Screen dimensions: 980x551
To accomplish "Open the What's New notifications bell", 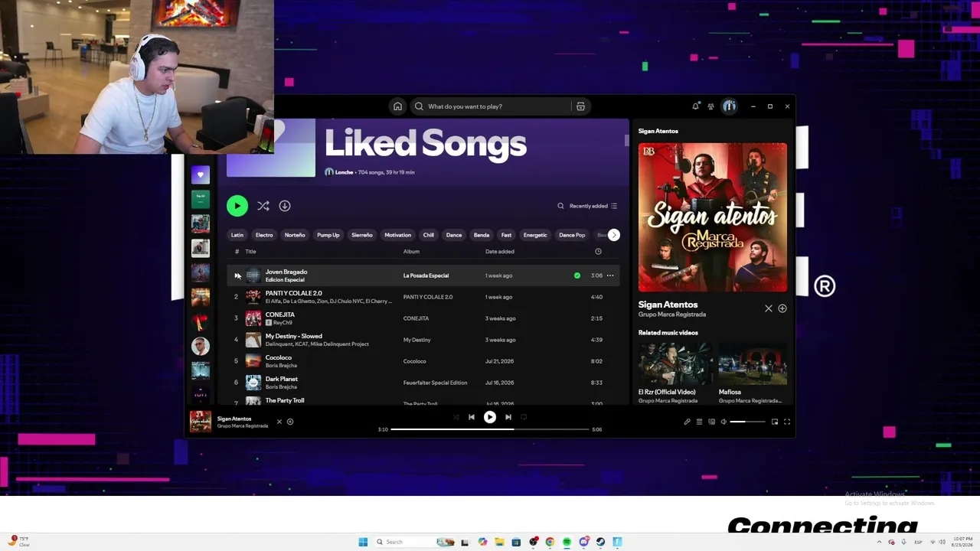I will point(695,106).
